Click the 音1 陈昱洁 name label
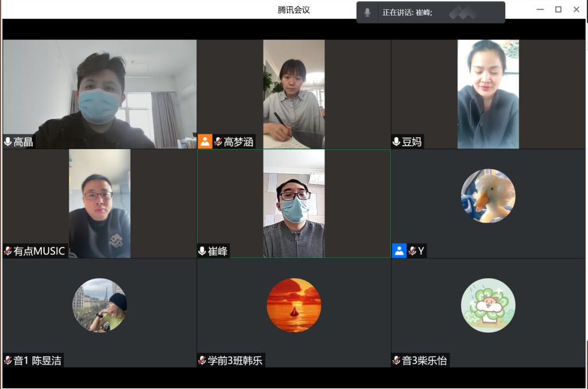This screenshot has width=588, height=389. pos(37,360)
